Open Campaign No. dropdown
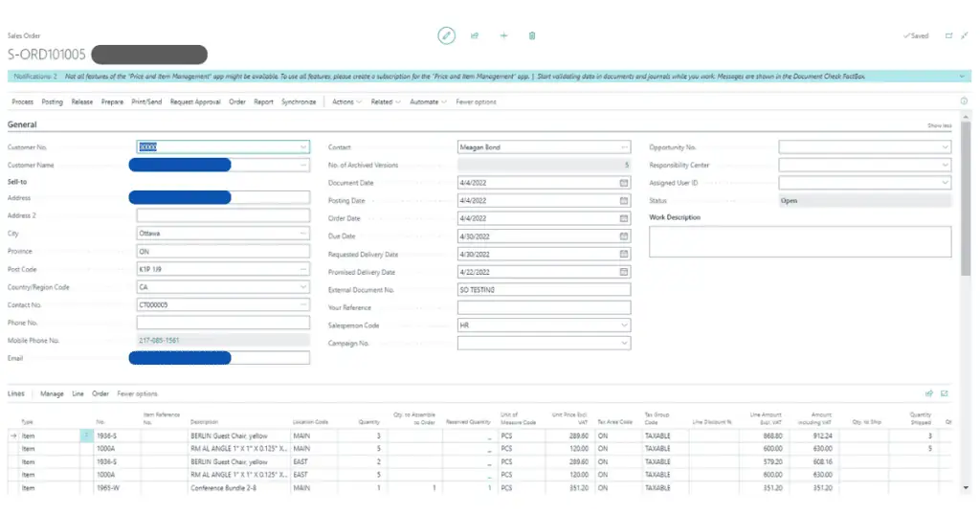The height and width of the screenshot is (515, 980). [x=624, y=343]
